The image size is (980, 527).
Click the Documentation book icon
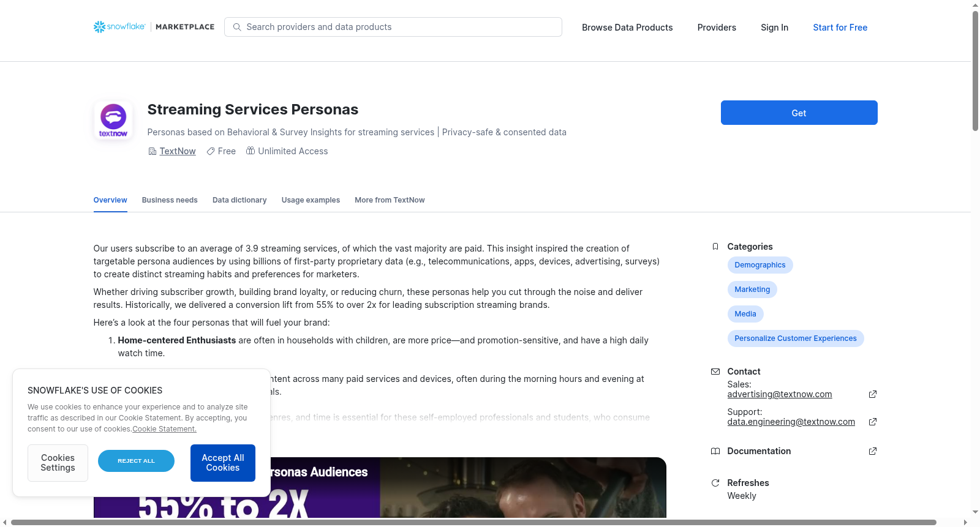coord(715,451)
